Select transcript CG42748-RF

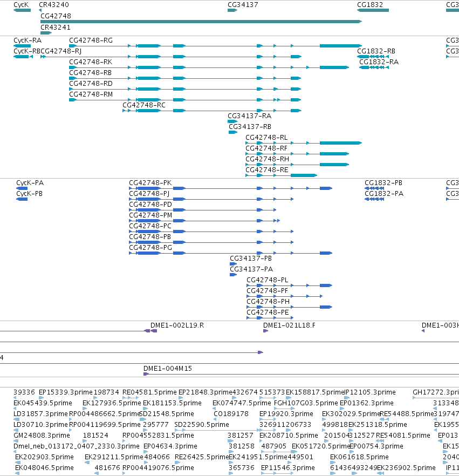point(266,148)
